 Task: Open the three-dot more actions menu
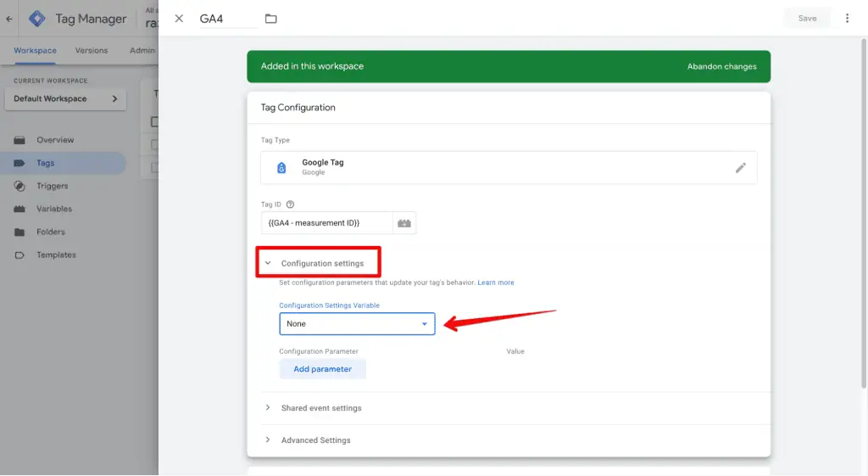(x=847, y=19)
